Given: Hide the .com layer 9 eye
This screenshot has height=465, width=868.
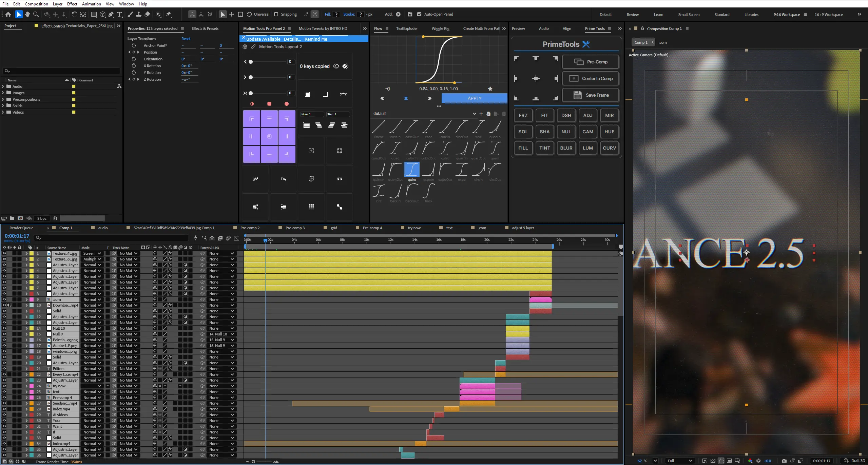Looking at the screenshot, I should pyautogui.click(x=4, y=299).
